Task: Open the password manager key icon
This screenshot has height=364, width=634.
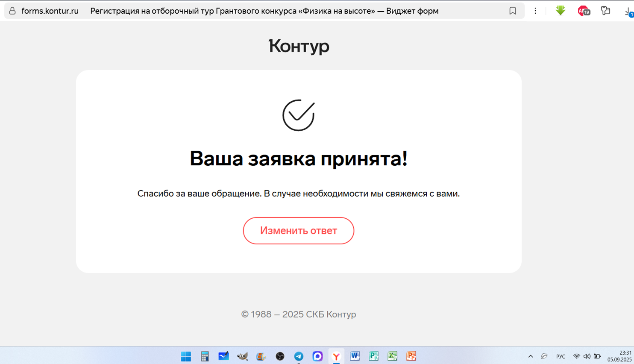Action: [x=605, y=11]
